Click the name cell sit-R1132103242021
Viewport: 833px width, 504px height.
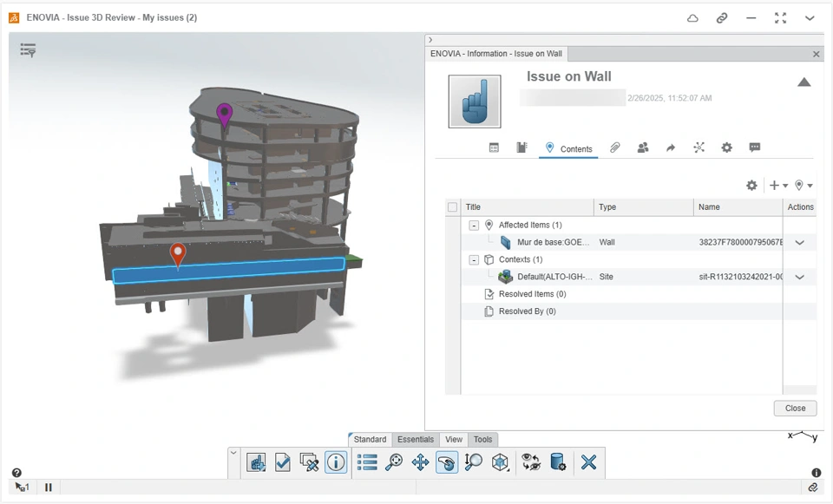point(740,277)
